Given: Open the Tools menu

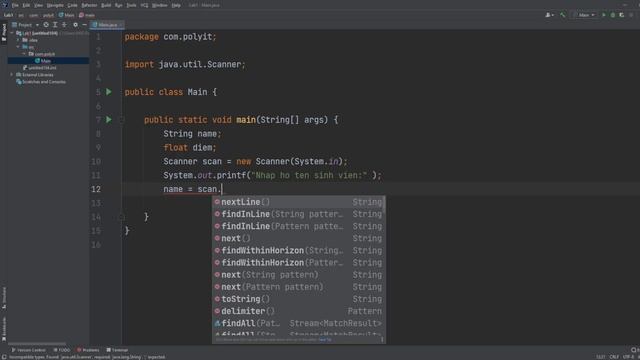Looking at the screenshot, I should tap(131, 5).
